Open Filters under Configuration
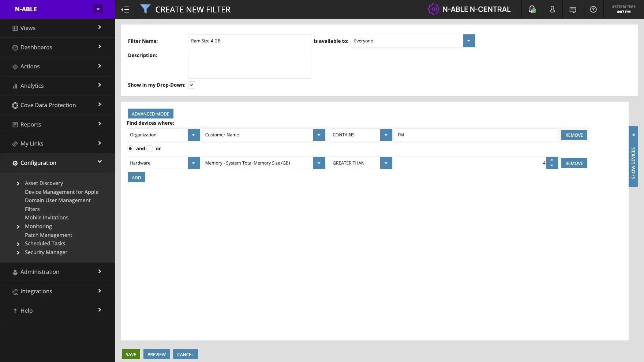 pos(32,209)
